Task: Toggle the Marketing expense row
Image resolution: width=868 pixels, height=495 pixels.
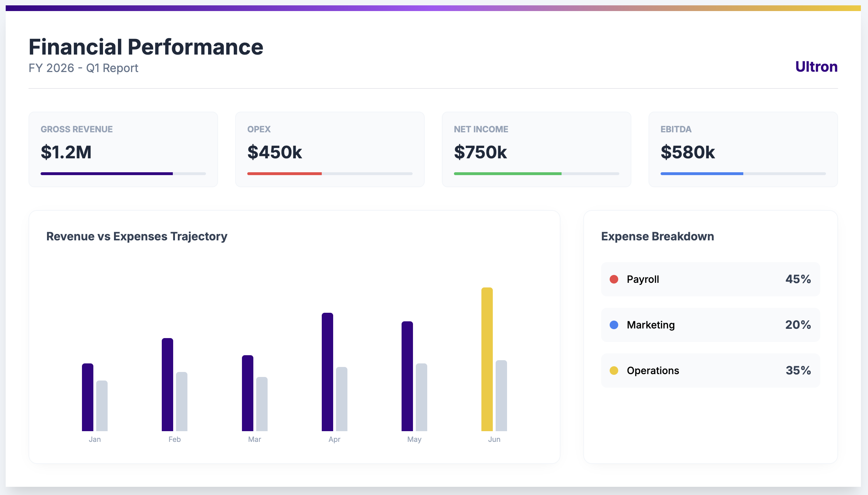Action: (x=710, y=325)
